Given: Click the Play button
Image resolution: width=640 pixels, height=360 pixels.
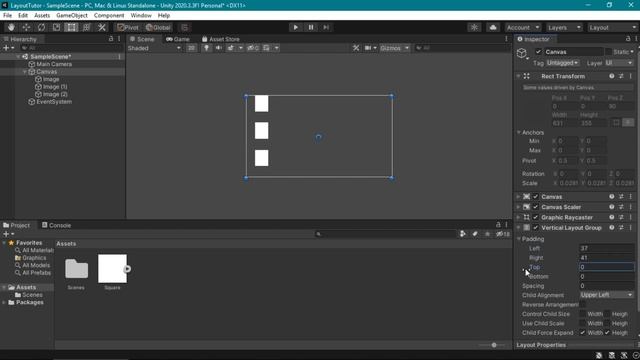Looking at the screenshot, I should (296, 27).
